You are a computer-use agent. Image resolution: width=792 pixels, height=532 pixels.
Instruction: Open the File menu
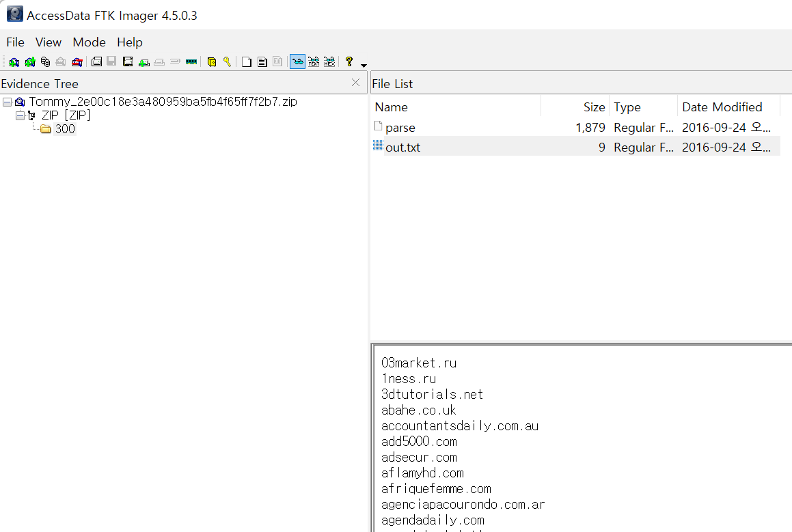pos(15,42)
